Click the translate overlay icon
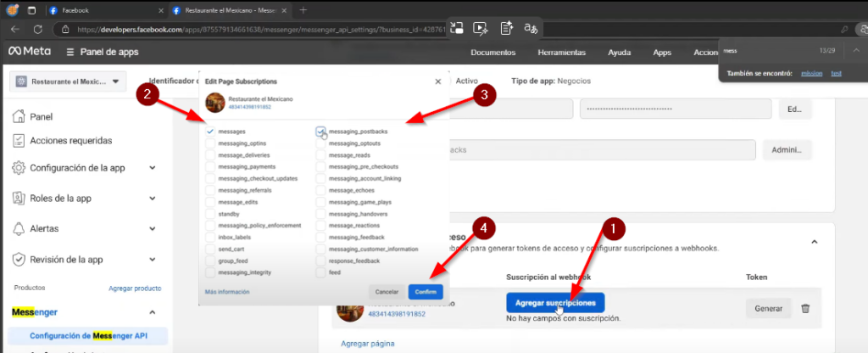This screenshot has height=353, width=868. point(531,28)
